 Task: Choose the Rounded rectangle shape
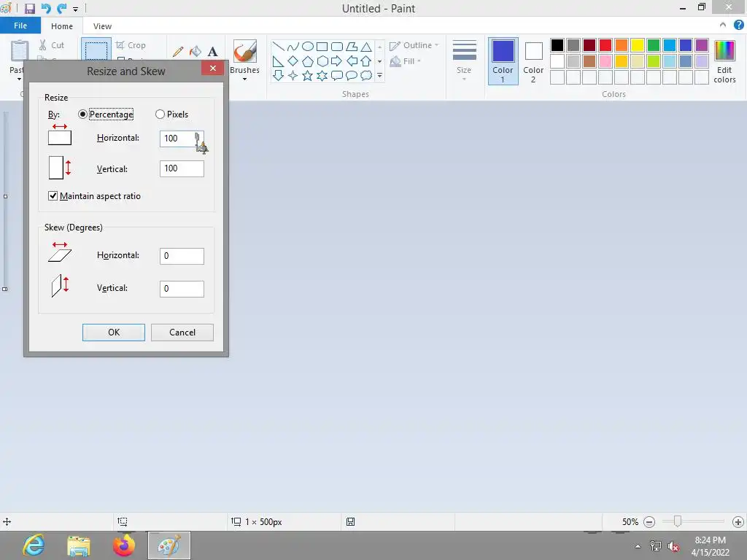337,46
